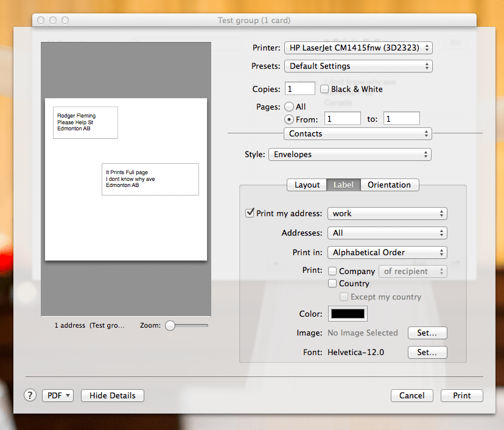
Task: Enable the Country checkbox
Action: [x=332, y=283]
